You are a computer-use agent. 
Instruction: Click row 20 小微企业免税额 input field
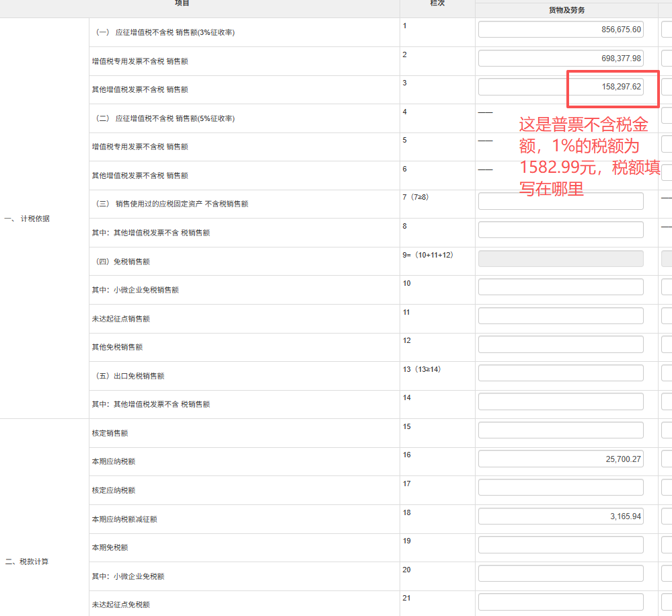pos(560,574)
